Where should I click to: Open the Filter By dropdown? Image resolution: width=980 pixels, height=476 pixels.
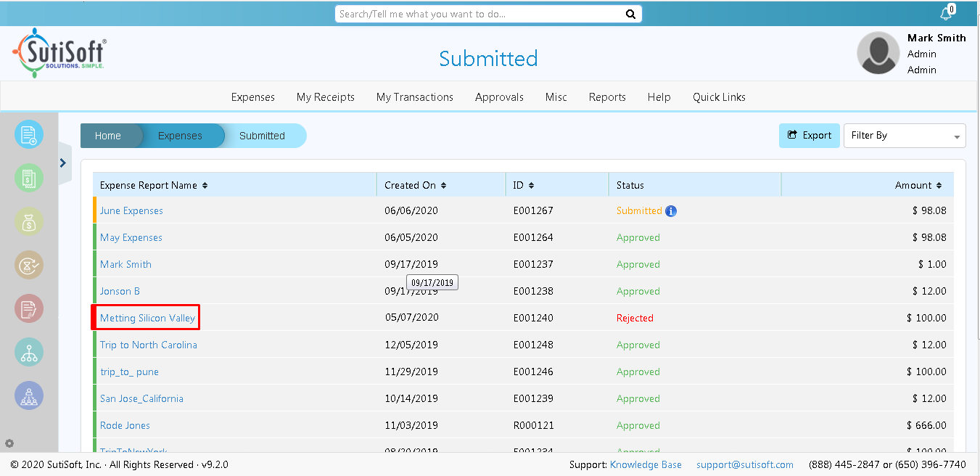coord(904,136)
